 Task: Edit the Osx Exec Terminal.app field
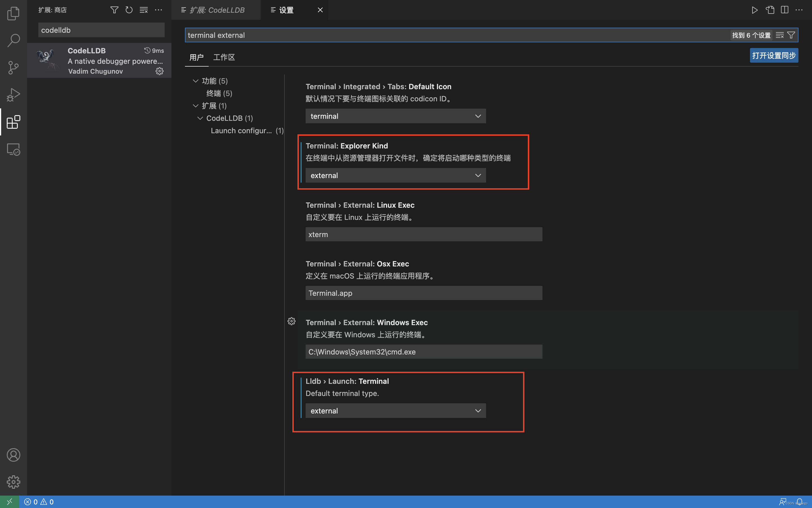click(424, 293)
